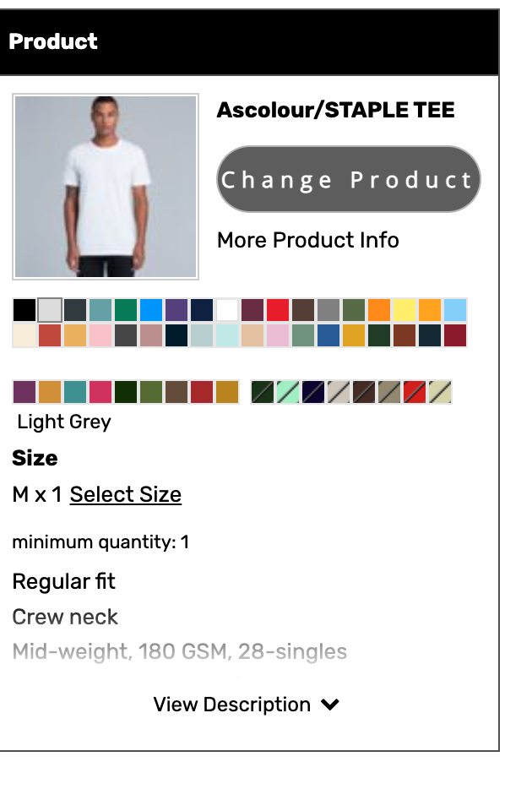Click the selected Light Grey swatch
Image resolution: width=532 pixels, height=811 pixels.
[x=50, y=310]
